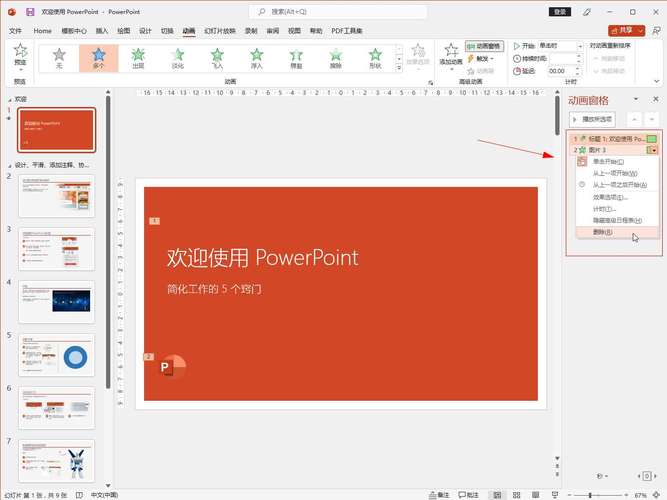Select Normal view in status bar
The image size is (667, 500).
click(497, 495)
